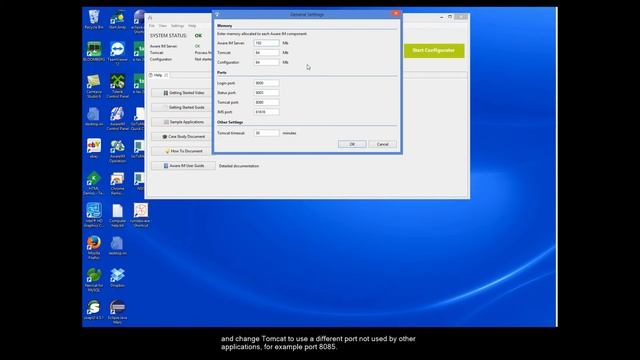Select the desktop.ini file beside Mozilla Firefox
The height and width of the screenshot is (360, 640).
click(118, 246)
